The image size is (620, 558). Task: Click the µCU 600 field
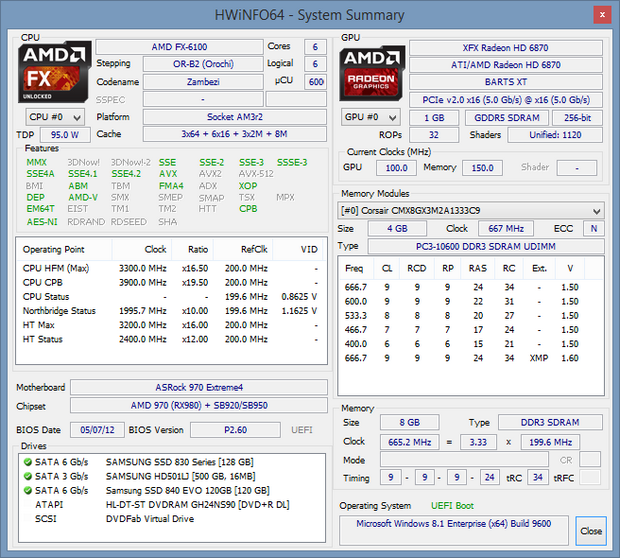point(315,82)
